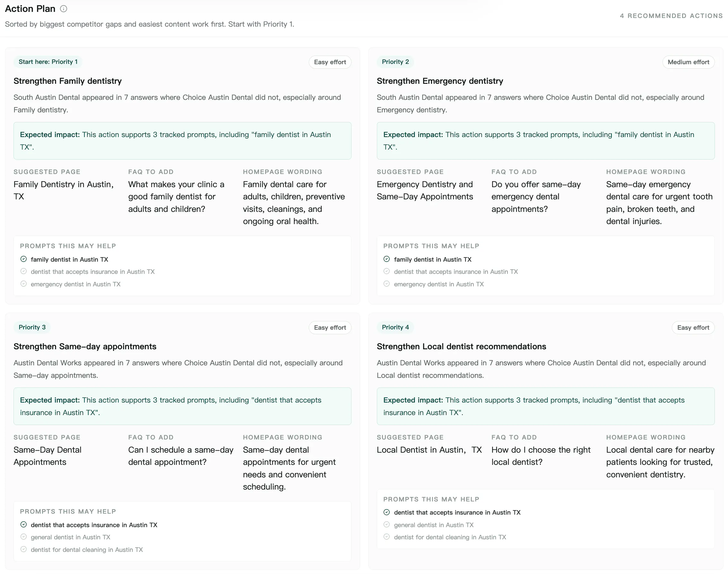Click the Expected impact box in Priority 3 card
Viewport: 728px width, 574px height.
(182, 406)
